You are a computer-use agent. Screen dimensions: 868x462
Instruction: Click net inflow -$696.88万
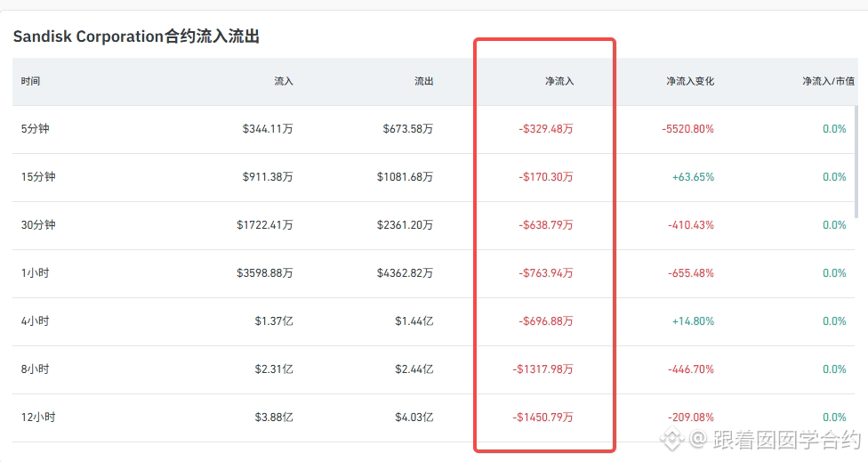point(546,321)
